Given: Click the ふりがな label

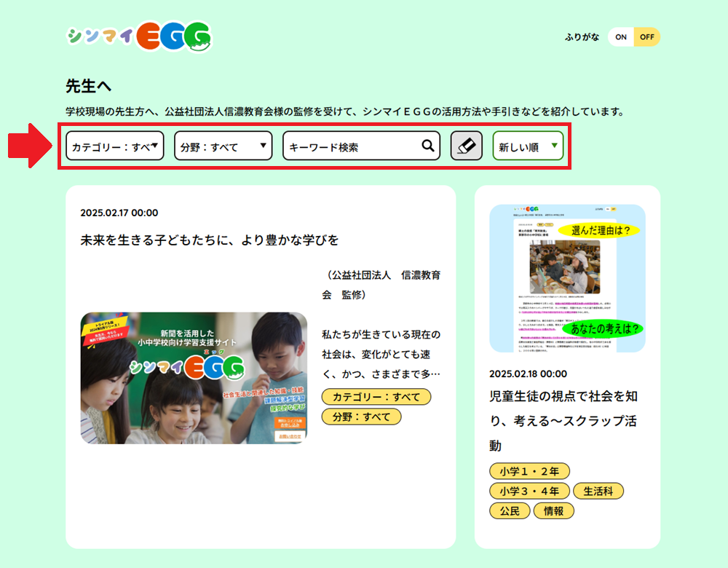Looking at the screenshot, I should point(582,37).
